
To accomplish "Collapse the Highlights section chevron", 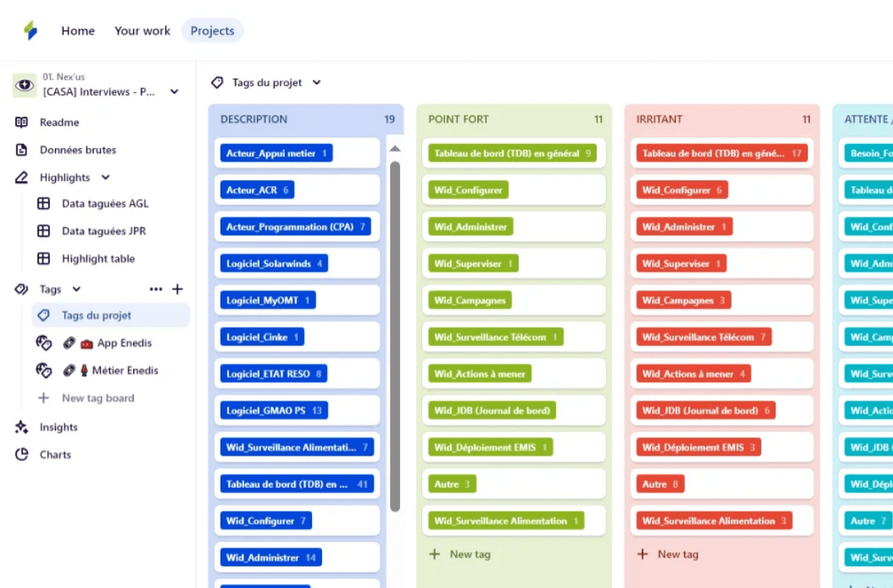I will 105,177.
